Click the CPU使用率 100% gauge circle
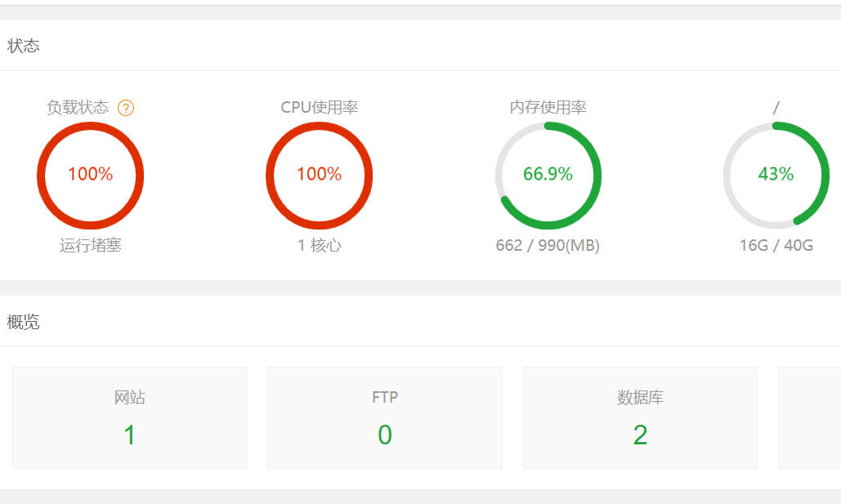 [319, 176]
